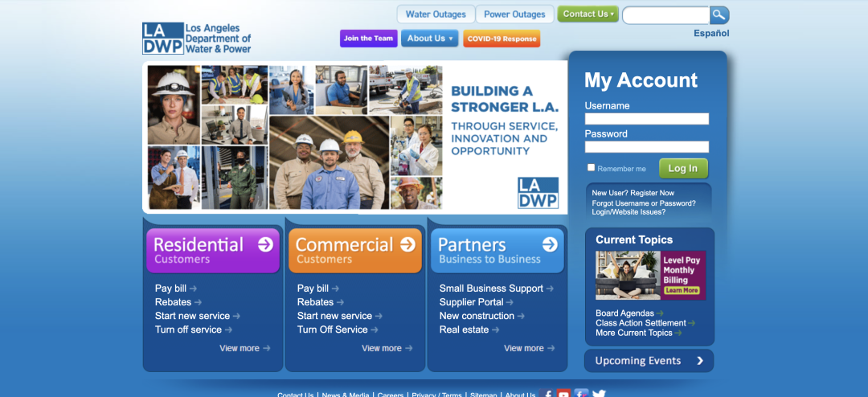This screenshot has height=397, width=868.
Task: Click Building a Stronger L.A. banner image
Action: (x=355, y=137)
